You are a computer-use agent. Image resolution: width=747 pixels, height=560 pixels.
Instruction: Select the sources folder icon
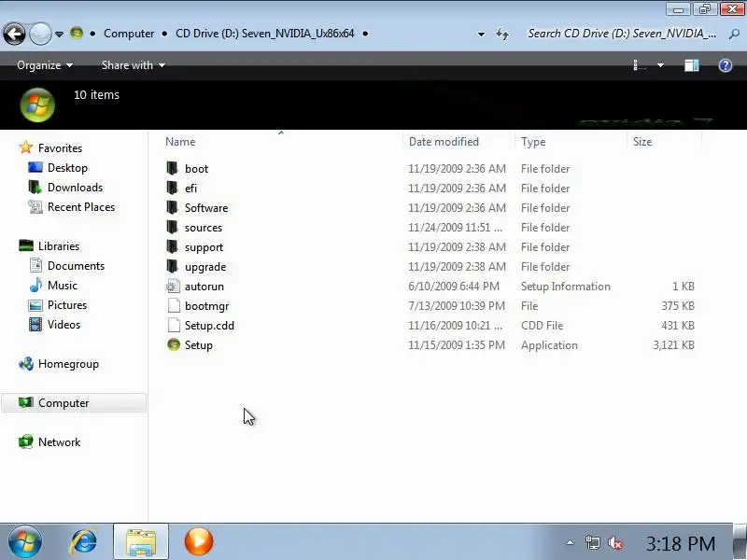click(x=173, y=227)
